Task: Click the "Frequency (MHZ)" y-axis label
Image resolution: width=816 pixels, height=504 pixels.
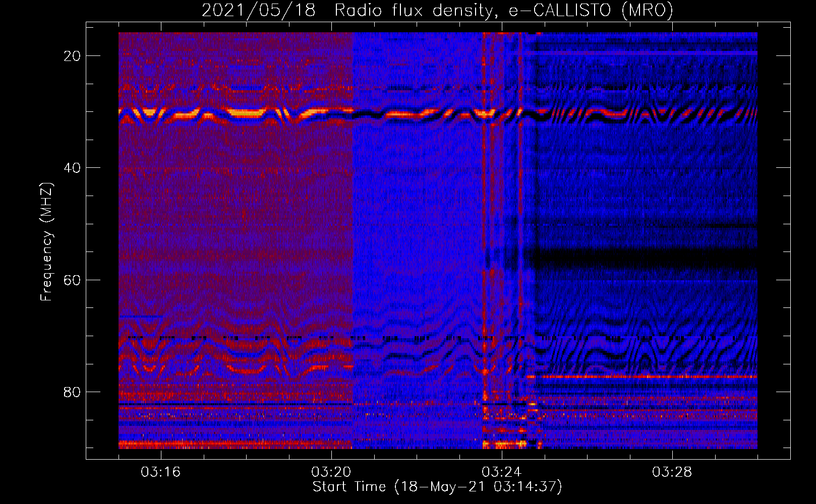Action: 46,242
